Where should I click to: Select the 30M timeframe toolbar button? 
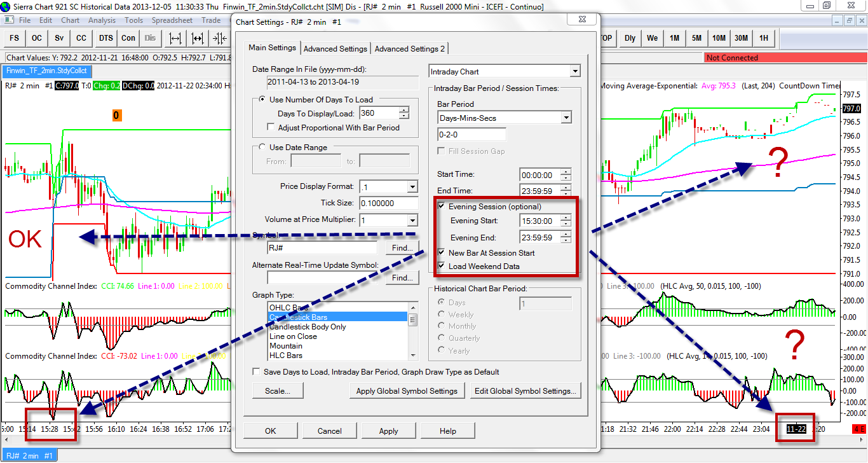click(x=741, y=38)
